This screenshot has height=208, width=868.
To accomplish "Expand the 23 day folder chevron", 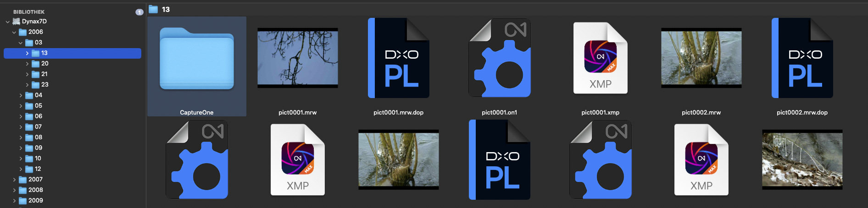I will click(x=27, y=85).
